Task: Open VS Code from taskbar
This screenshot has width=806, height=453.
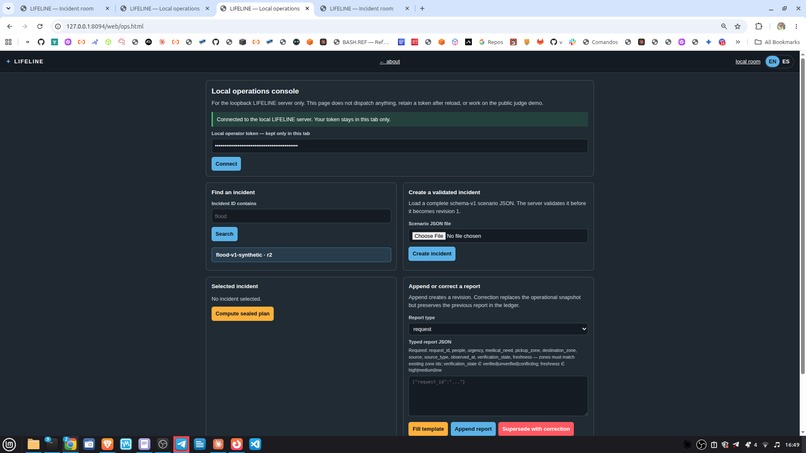Action: click(255, 444)
